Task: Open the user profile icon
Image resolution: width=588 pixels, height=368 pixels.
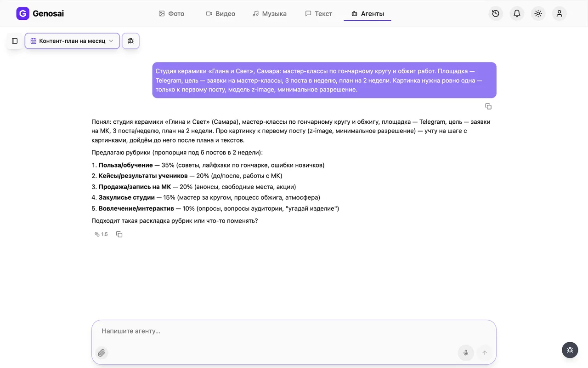Action: click(x=559, y=13)
